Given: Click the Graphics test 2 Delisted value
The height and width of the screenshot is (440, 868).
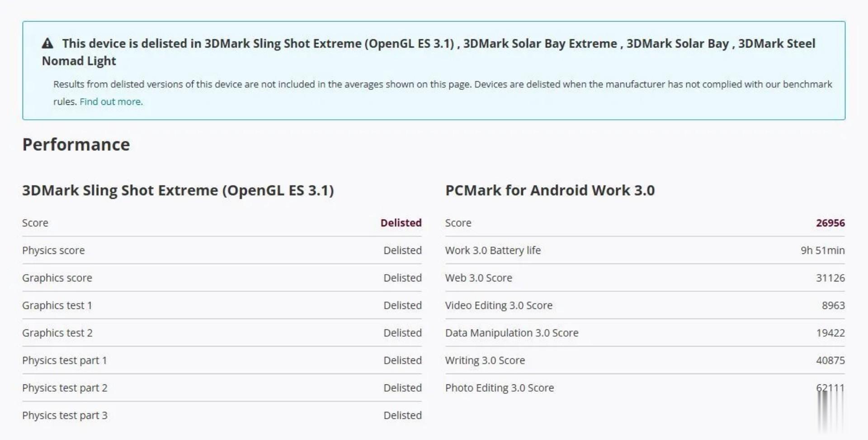Looking at the screenshot, I should point(402,333).
